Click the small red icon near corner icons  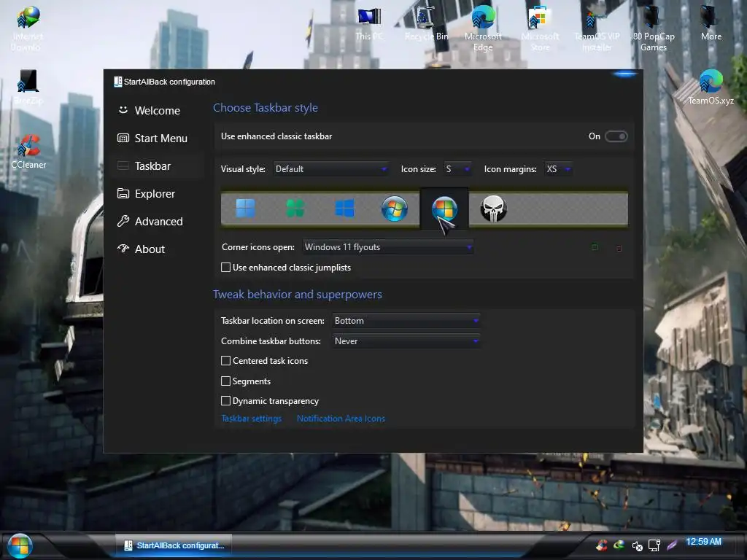click(x=619, y=248)
